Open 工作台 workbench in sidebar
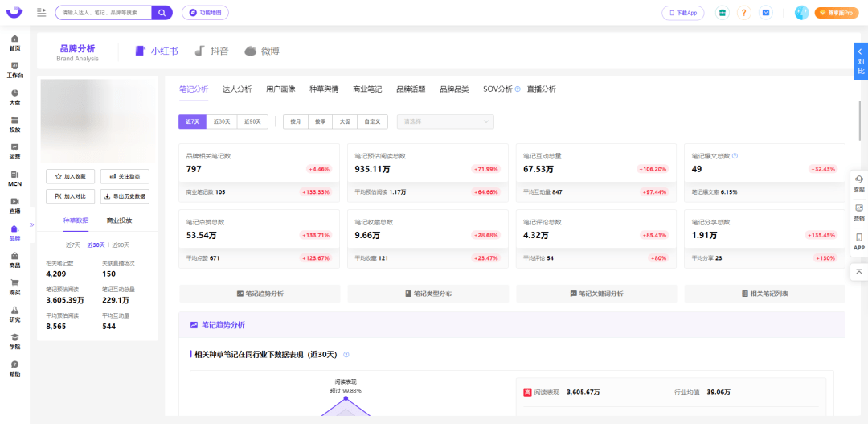The image size is (868, 424). pos(15,70)
